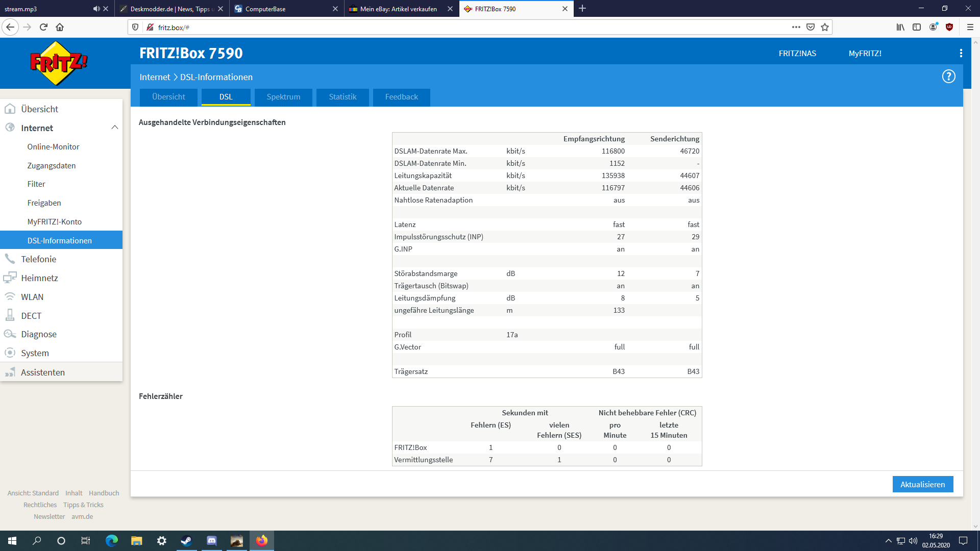Bookmark this page with the star icon
Viewport: 980px width, 551px height.
tap(825, 27)
